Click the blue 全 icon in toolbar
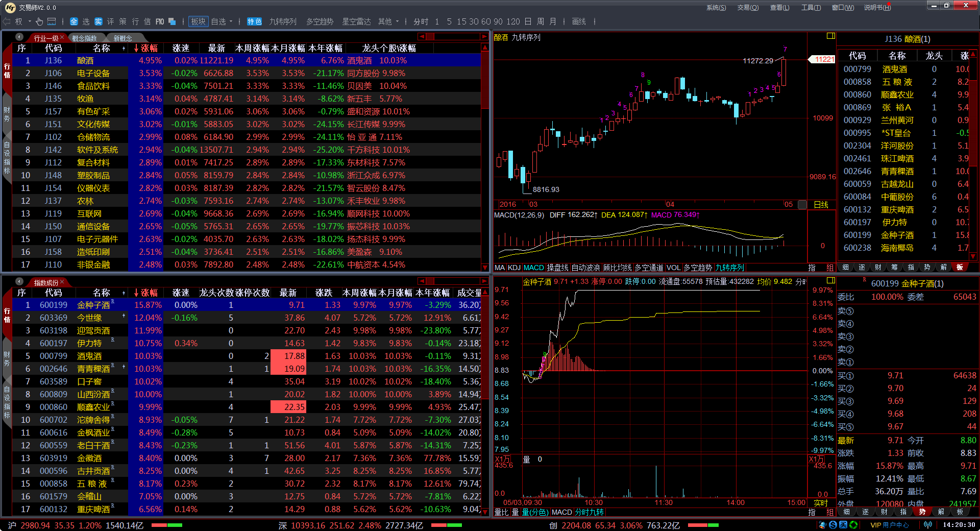 point(74,21)
